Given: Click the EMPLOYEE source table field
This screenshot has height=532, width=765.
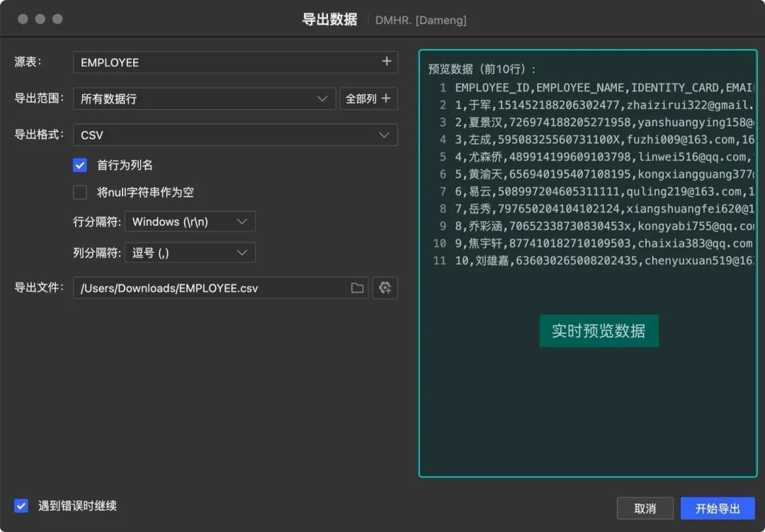Looking at the screenshot, I should coord(235,62).
